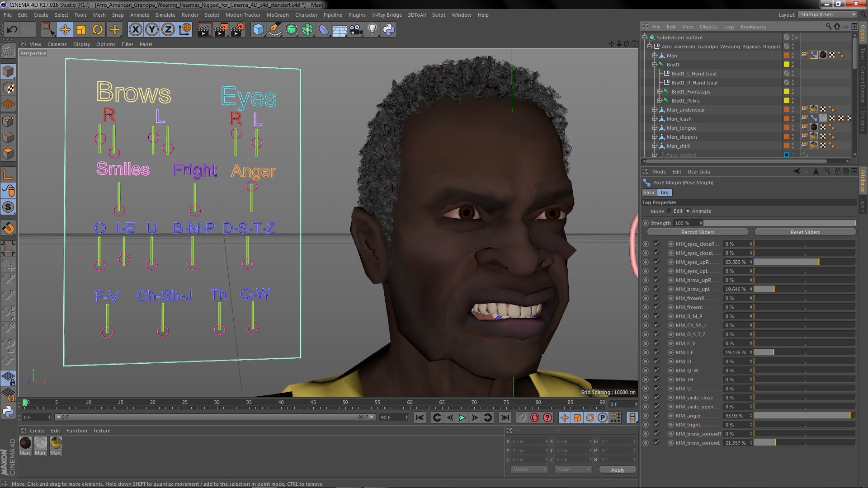This screenshot has width=868, height=488.
Task: Toggle checkbox for MM_anger morph slider
Action: 656,415
